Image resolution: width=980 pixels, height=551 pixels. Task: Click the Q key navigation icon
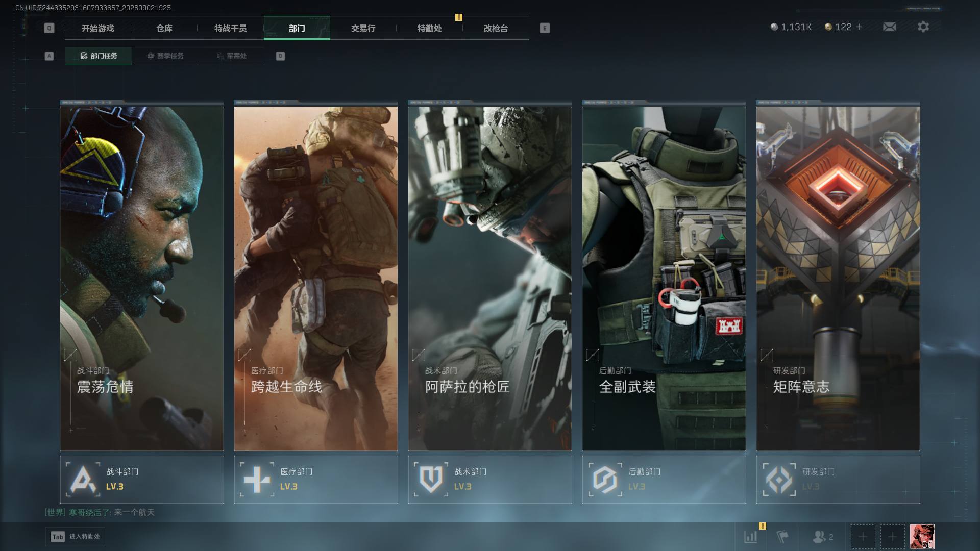pos(49,28)
